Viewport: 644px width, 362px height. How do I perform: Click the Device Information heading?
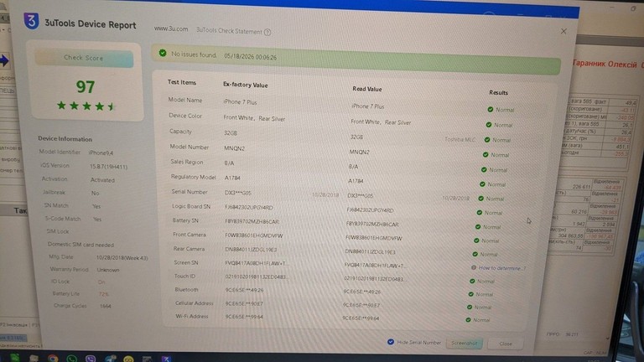(x=65, y=139)
